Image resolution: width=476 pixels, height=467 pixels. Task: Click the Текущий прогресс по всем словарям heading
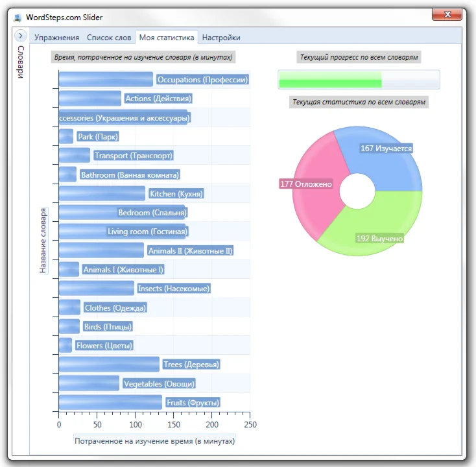tap(359, 57)
